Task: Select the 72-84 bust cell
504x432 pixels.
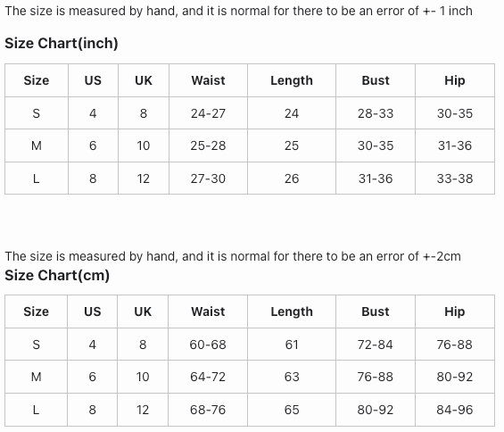Action: click(376, 345)
